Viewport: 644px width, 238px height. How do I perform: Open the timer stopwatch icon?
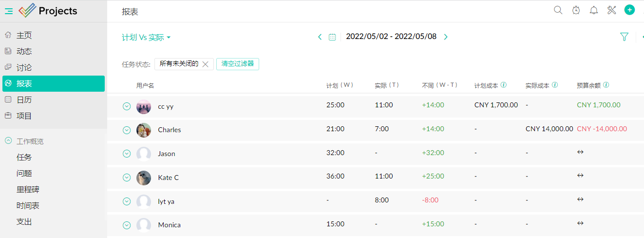coord(576,10)
